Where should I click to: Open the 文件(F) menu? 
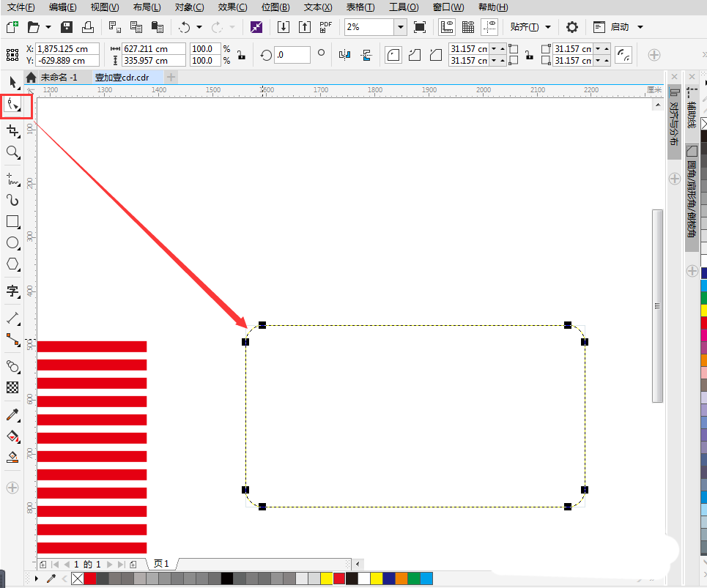click(21, 7)
